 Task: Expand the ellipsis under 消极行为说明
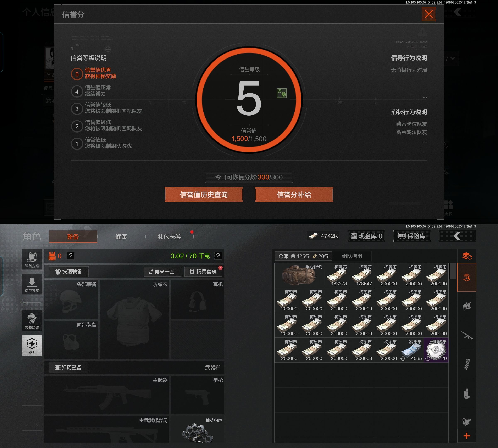coord(425,142)
